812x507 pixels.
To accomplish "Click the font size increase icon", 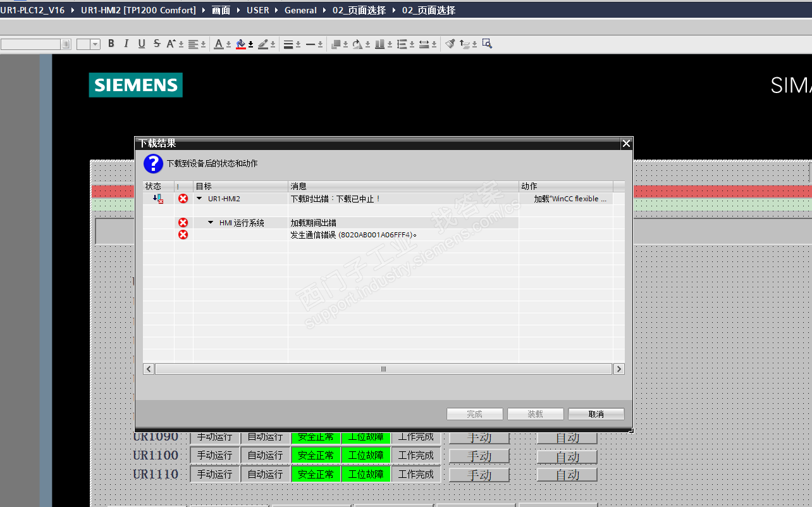I will pos(171,44).
